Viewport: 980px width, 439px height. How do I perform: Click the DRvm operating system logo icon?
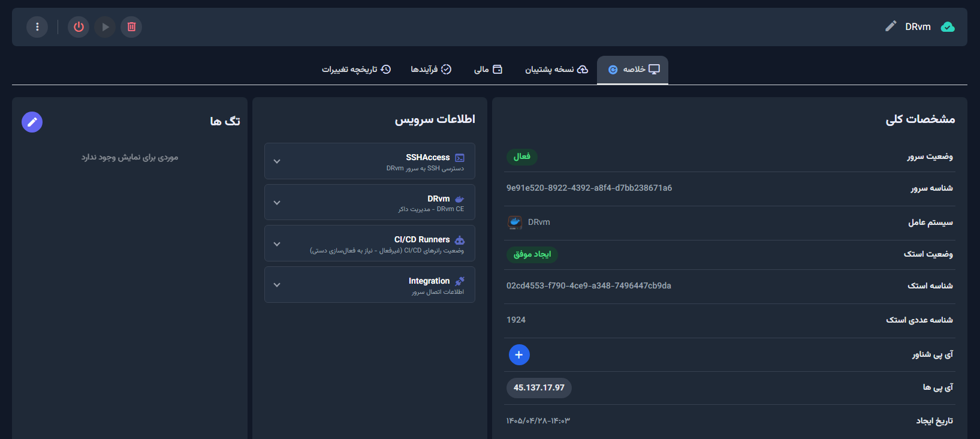pyautogui.click(x=515, y=222)
